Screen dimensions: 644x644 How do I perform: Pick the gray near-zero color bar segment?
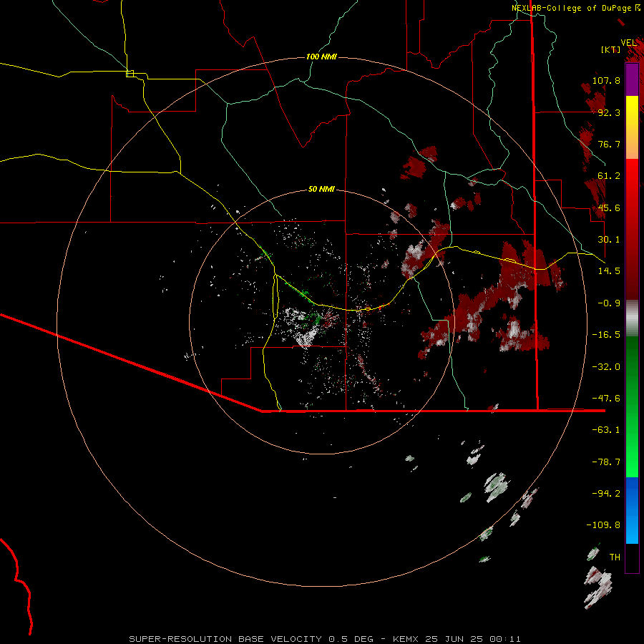[x=632, y=318]
